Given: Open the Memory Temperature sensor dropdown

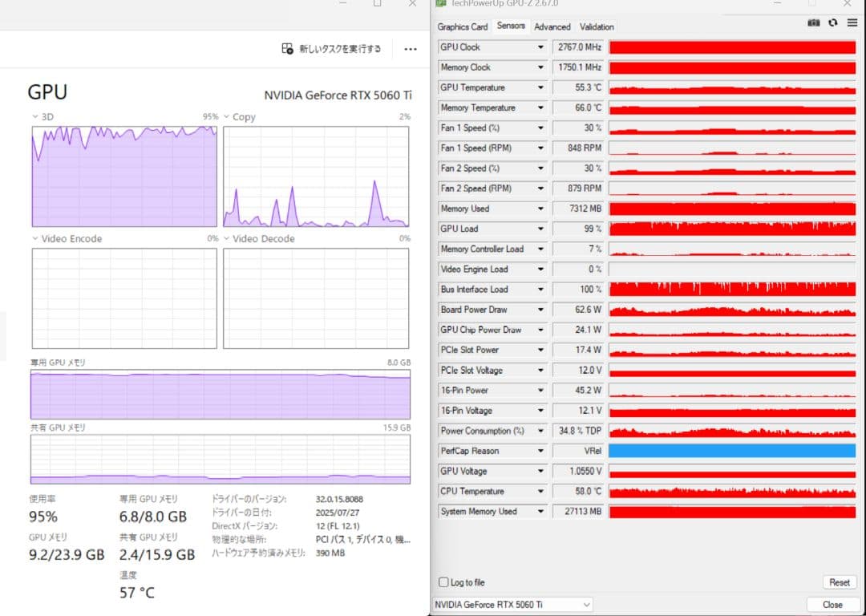Looking at the screenshot, I should pyautogui.click(x=542, y=107).
